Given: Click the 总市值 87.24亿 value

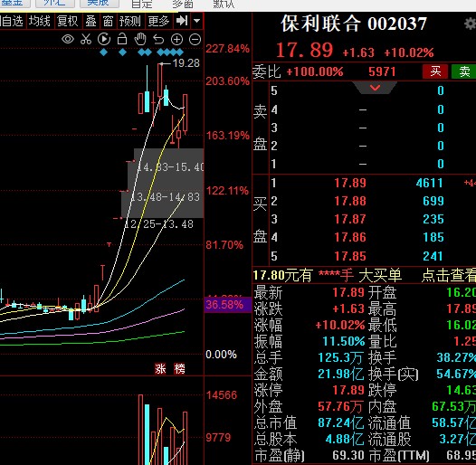Looking at the screenshot, I should [x=340, y=422].
